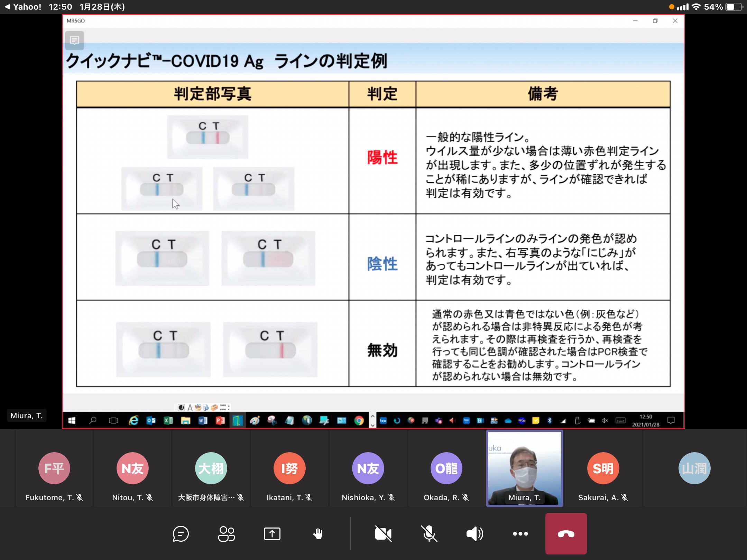The height and width of the screenshot is (560, 747).
Task: Open Excel from the taskbar
Action: 168,421
